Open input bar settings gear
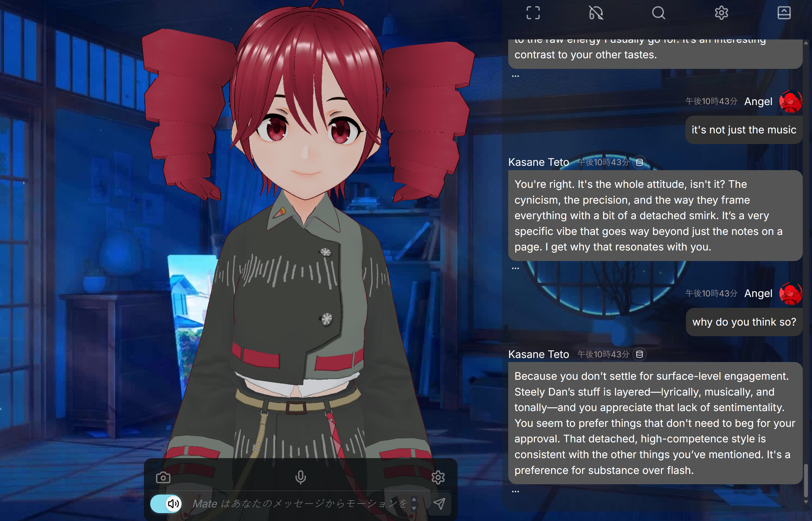Image resolution: width=812 pixels, height=521 pixels. click(438, 477)
